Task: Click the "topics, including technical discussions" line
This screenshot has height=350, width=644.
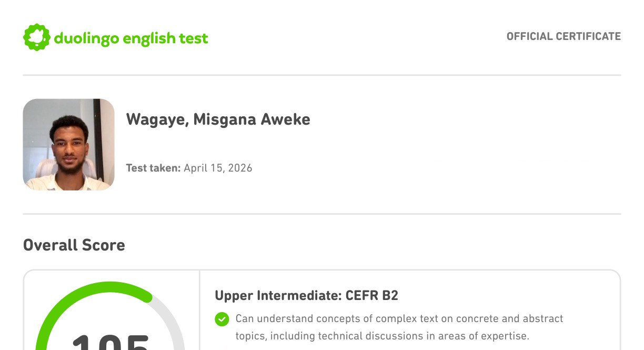Action: tap(382, 336)
